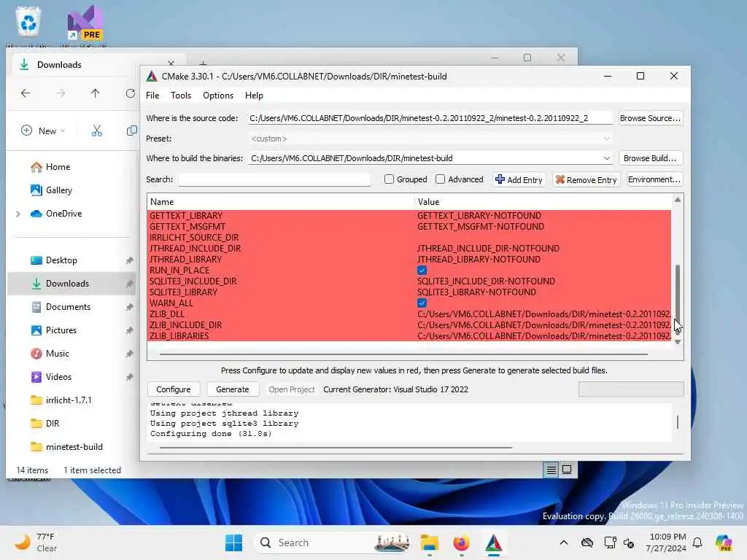The height and width of the screenshot is (560, 747).
Task: Focus the Search input field in CMake
Action: (275, 179)
